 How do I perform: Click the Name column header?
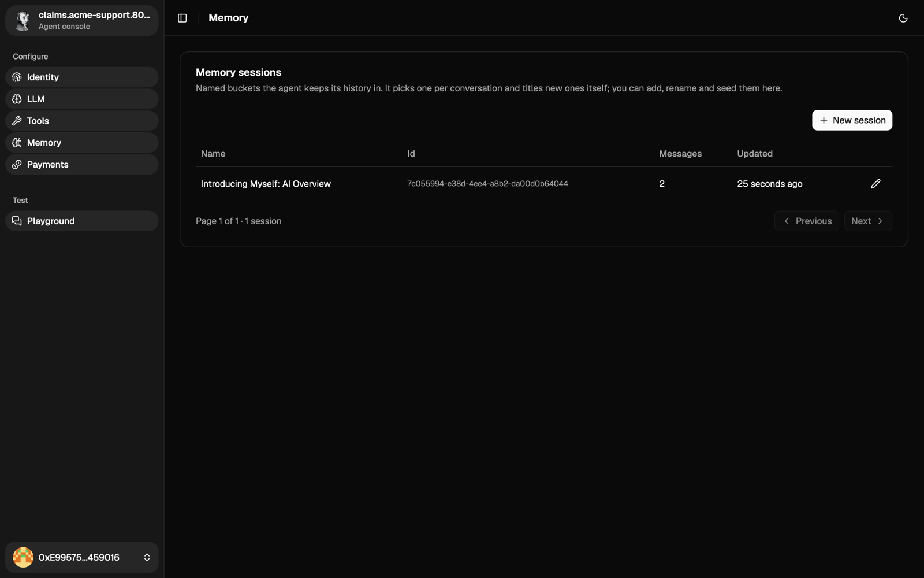coord(213,154)
